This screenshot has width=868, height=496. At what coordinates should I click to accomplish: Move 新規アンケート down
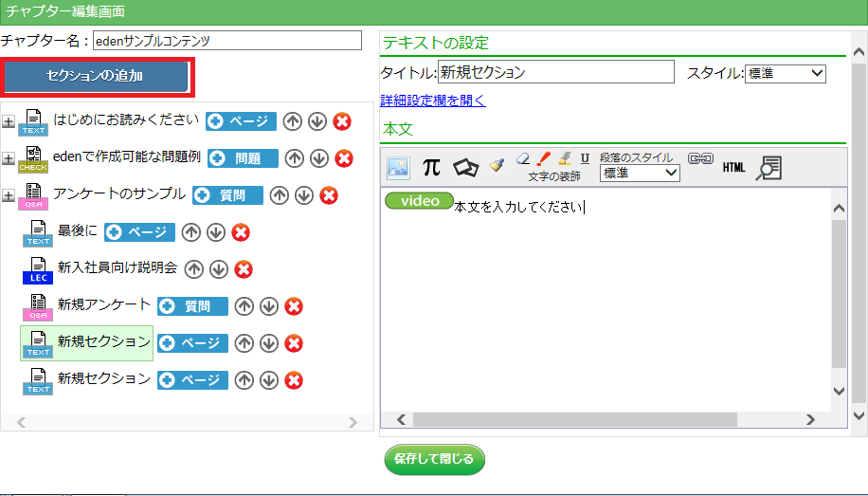[269, 306]
